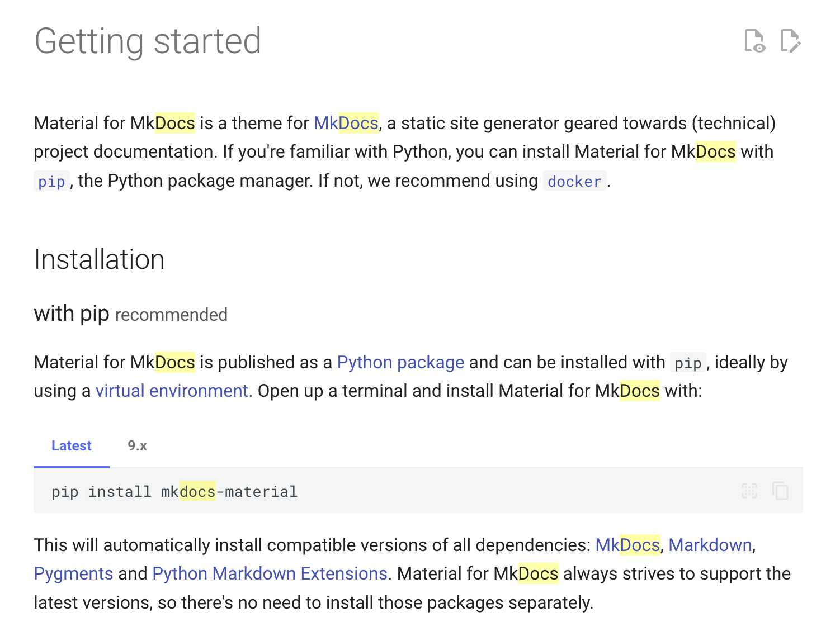Click the Installation section heading
The width and height of the screenshot is (840, 636).
100,259
